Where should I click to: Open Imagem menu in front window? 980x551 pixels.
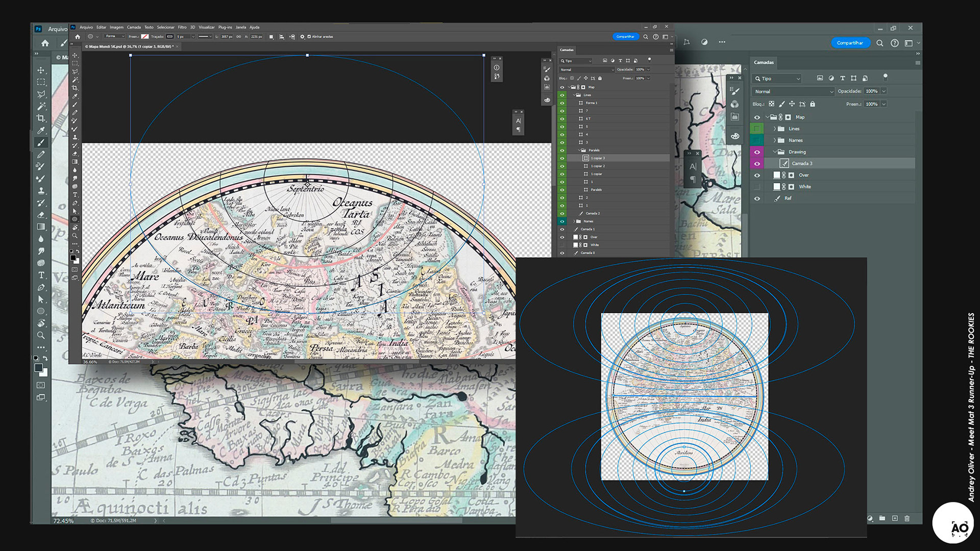(116, 28)
